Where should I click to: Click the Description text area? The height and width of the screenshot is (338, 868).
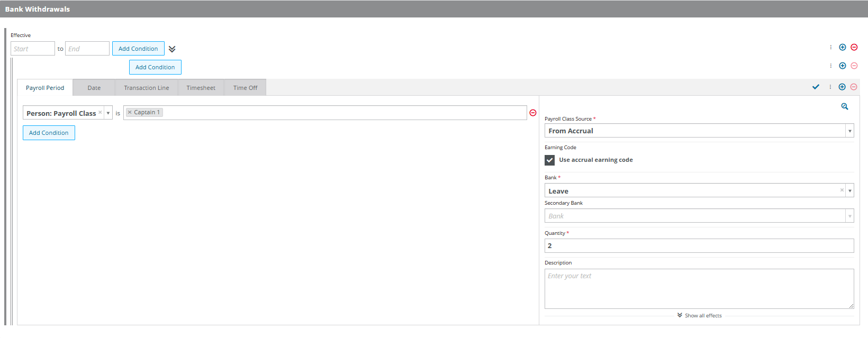(x=699, y=289)
